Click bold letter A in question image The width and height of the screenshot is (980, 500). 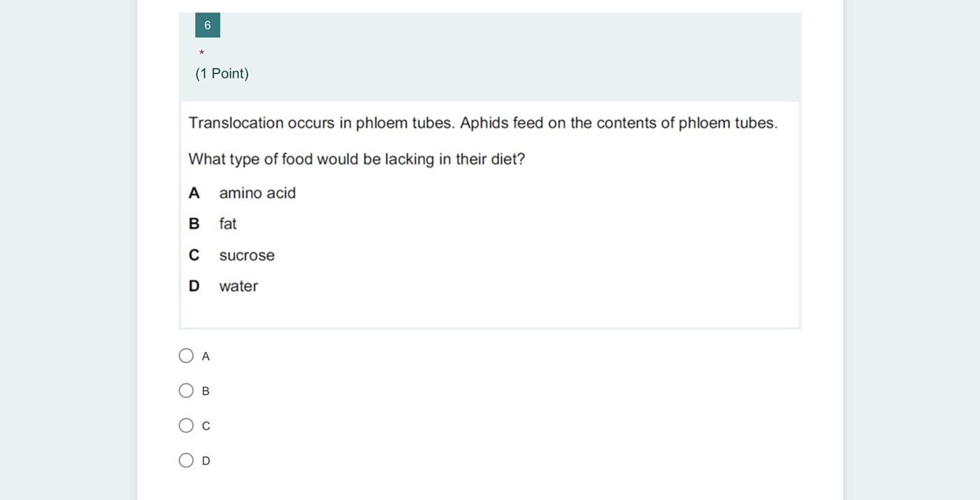[x=194, y=193]
